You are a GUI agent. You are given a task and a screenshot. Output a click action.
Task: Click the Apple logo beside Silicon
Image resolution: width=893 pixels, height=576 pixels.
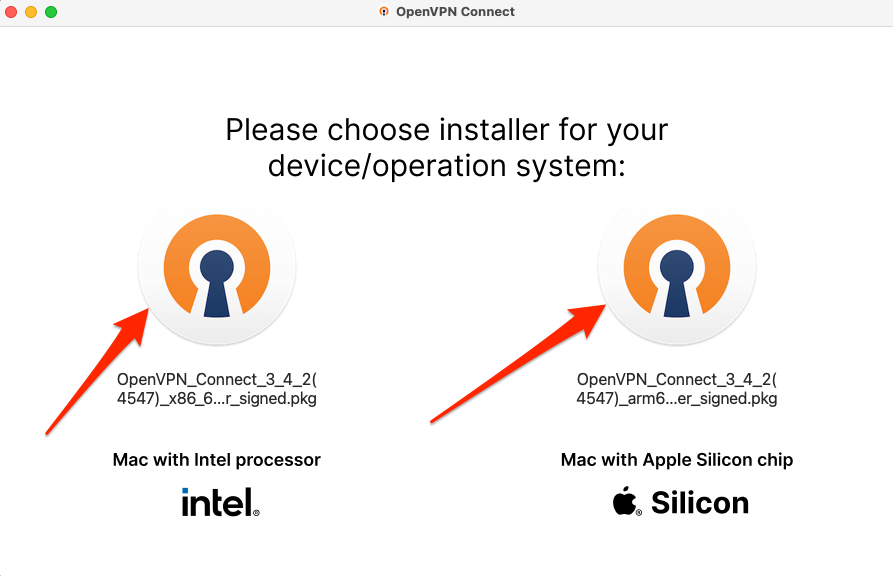627,502
